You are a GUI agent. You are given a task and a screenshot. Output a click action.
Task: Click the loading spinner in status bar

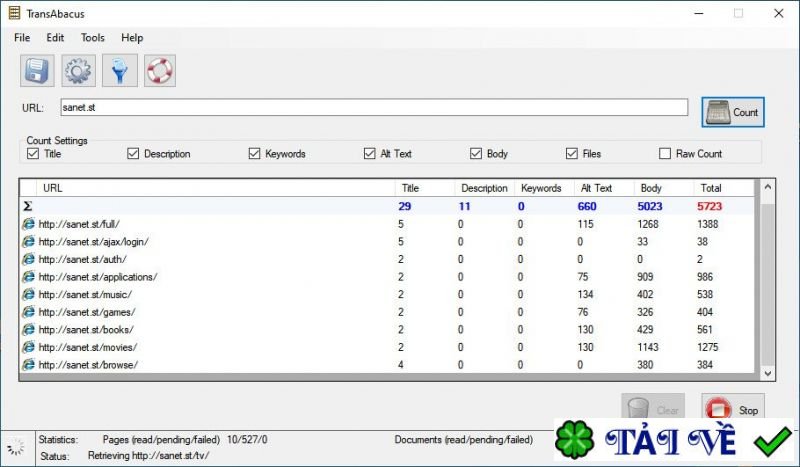coord(16,447)
